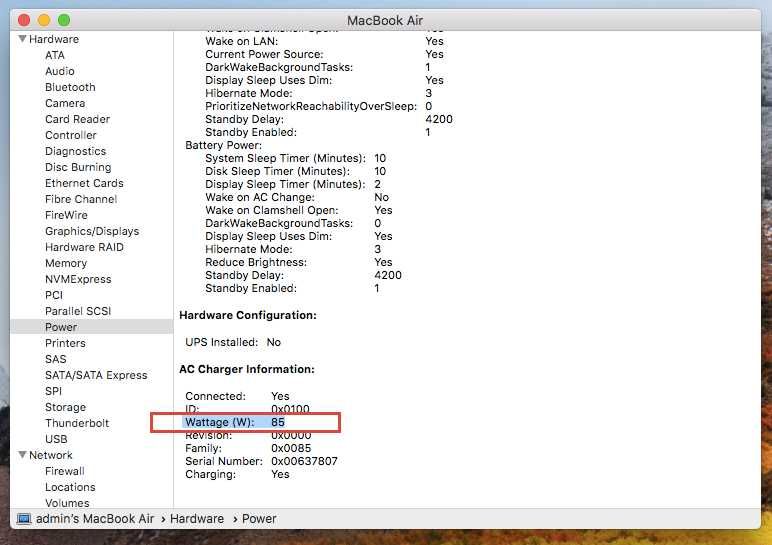
Task: Select the Wattage (W): 85 row
Action: point(235,422)
